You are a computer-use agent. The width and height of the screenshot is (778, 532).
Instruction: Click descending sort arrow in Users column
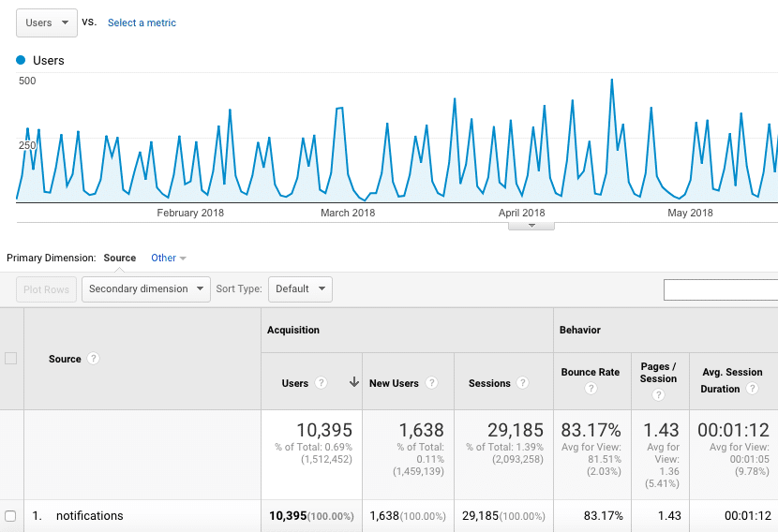[x=353, y=382]
